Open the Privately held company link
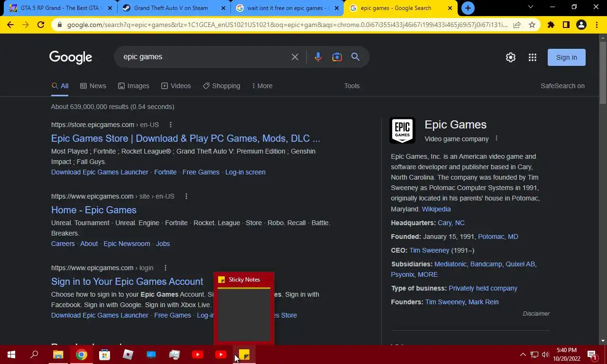 click(x=483, y=288)
